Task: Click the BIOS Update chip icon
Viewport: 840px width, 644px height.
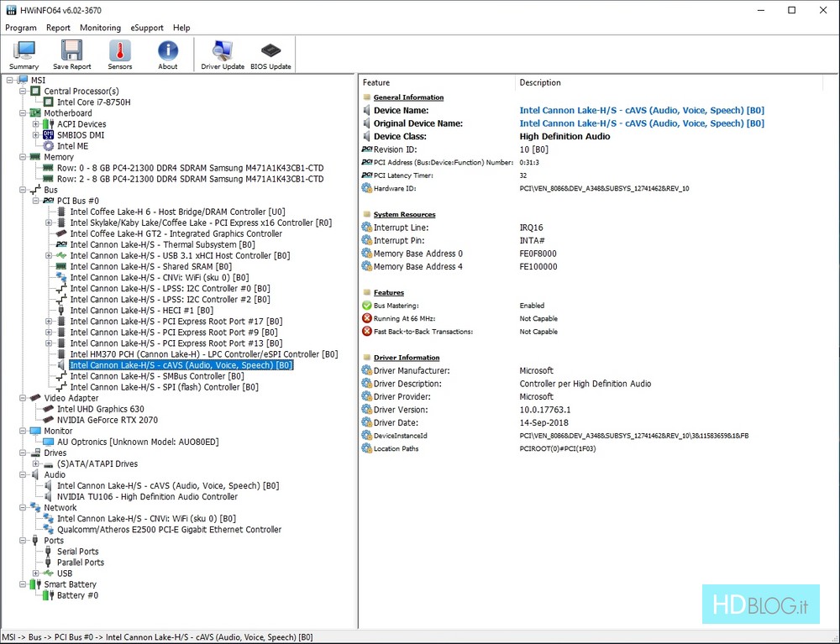Action: pos(270,55)
